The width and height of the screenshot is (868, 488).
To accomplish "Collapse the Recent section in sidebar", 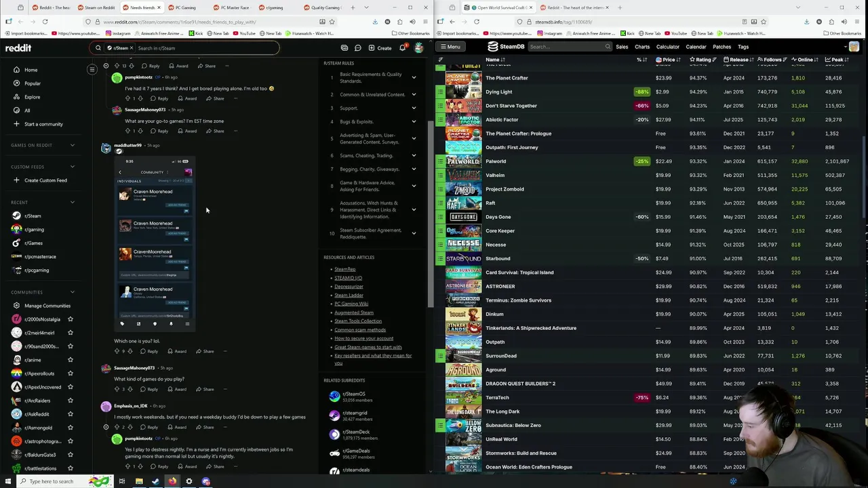I will pyautogui.click(x=73, y=202).
